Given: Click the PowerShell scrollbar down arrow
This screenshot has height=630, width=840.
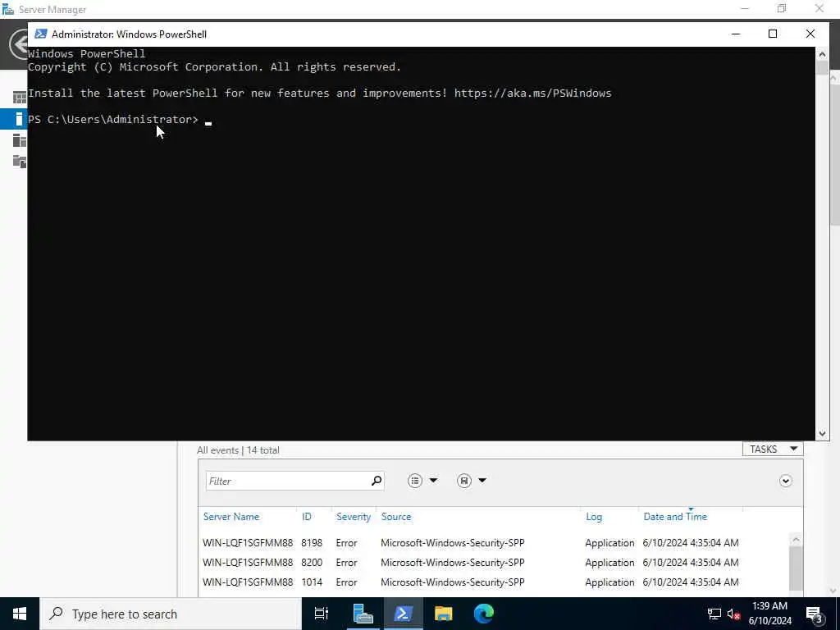Looking at the screenshot, I should click(822, 434).
